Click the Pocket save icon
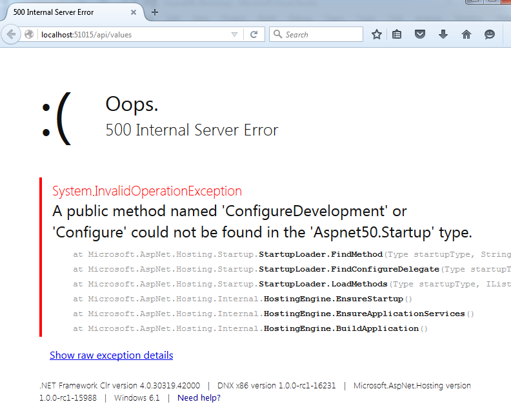 click(x=420, y=35)
